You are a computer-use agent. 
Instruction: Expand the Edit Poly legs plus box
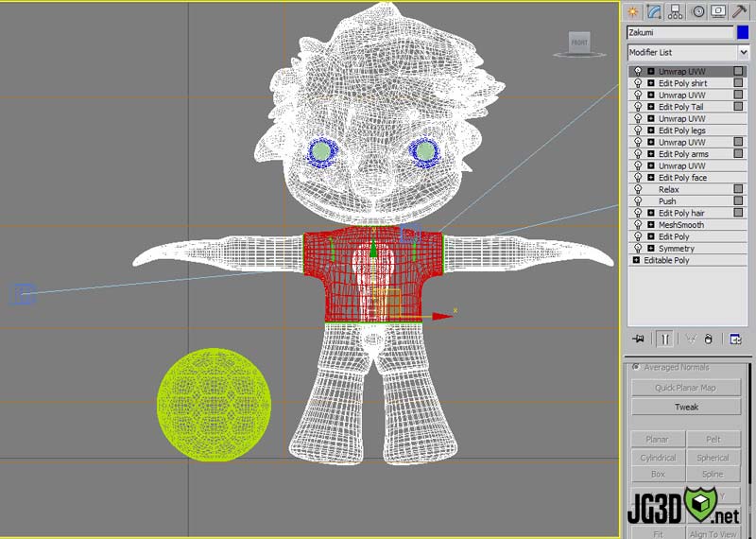point(651,130)
